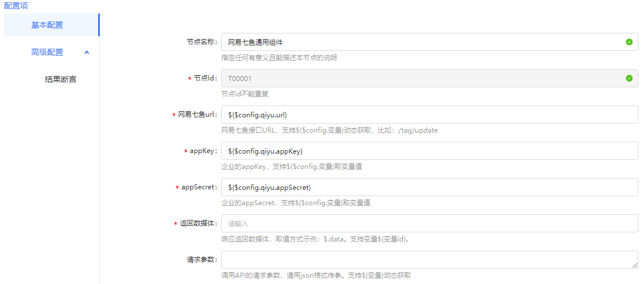Click the 请求参数 field label
This screenshot has width=644, height=284.
coord(201,260)
